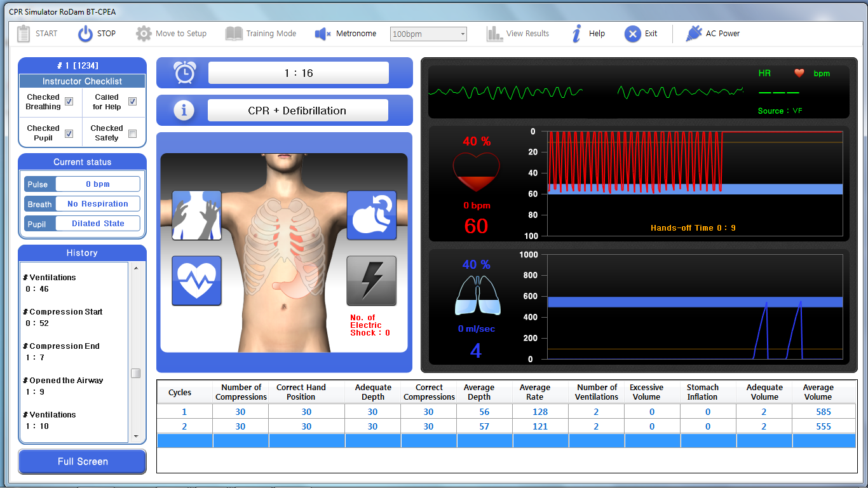Click the airway head-tilt icon

click(x=371, y=215)
